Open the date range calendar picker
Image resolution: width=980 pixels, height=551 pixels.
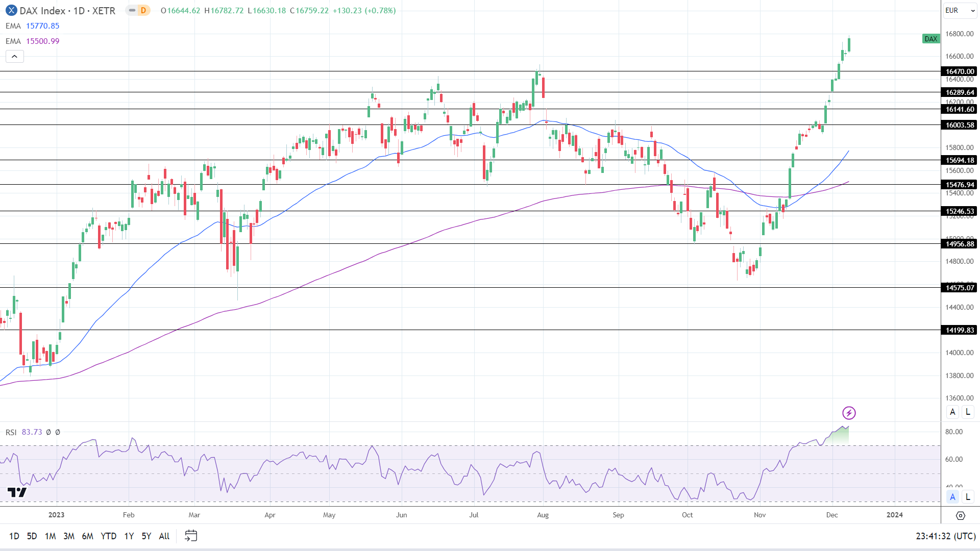(191, 536)
